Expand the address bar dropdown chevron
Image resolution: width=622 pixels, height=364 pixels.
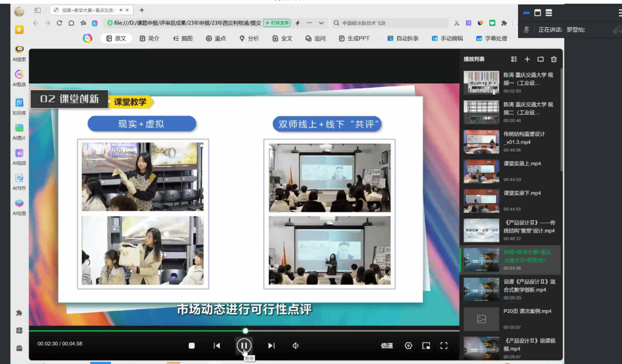(x=321, y=23)
